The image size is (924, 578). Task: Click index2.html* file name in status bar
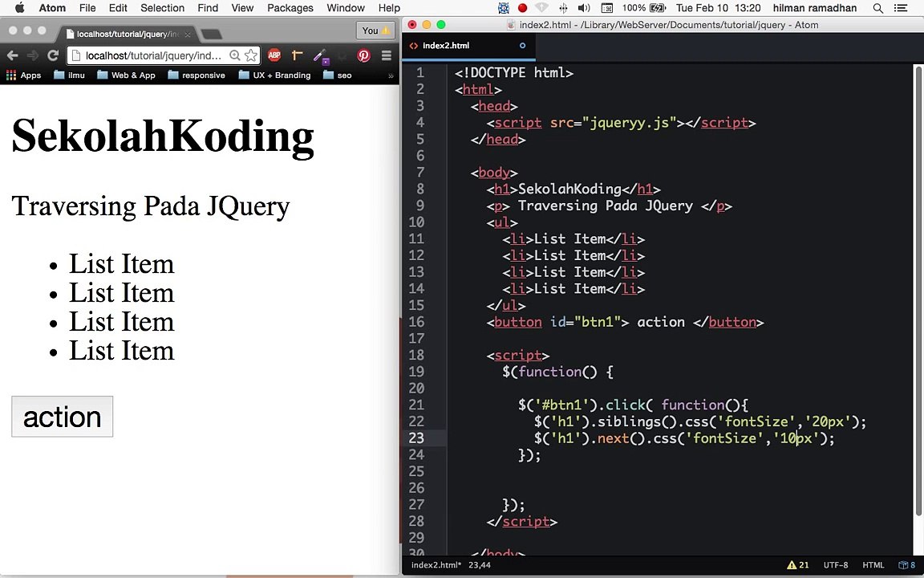coord(436,565)
